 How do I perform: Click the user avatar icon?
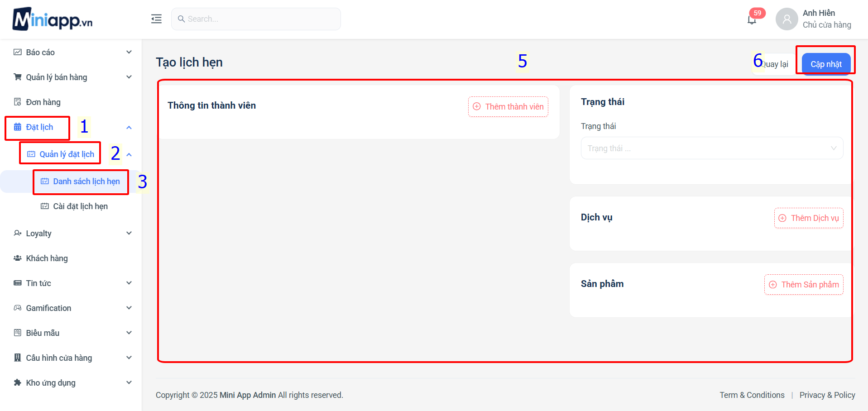point(786,19)
